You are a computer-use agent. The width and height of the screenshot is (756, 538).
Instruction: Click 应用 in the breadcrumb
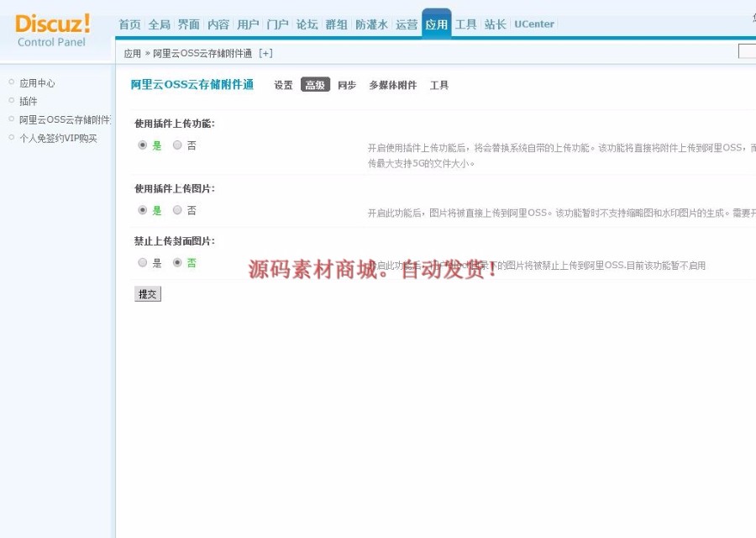(132, 54)
